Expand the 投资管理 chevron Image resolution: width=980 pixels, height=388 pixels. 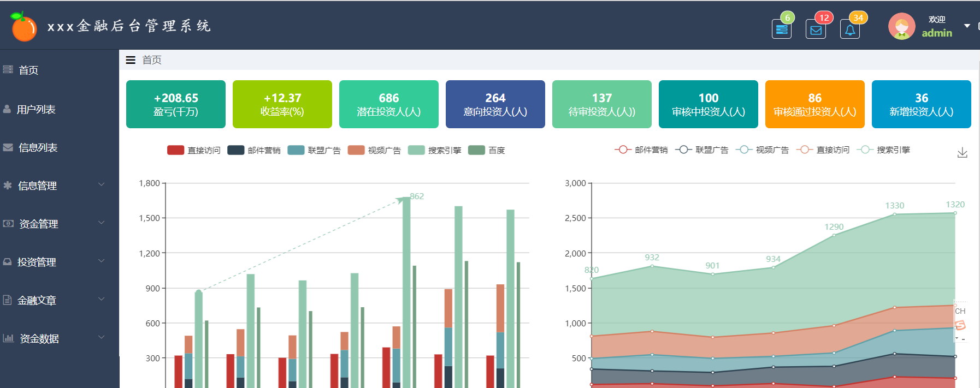tap(102, 261)
